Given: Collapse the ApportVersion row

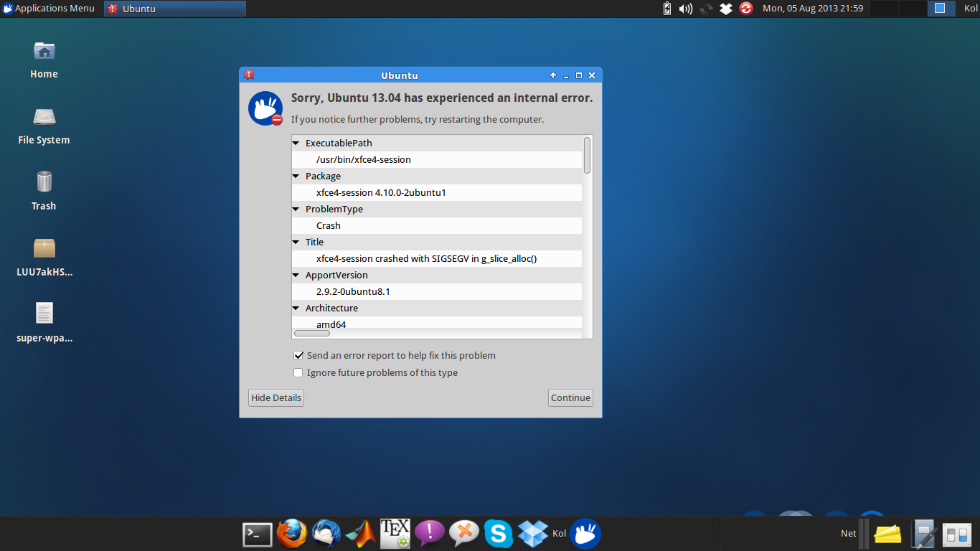Looking at the screenshot, I should 296,275.
